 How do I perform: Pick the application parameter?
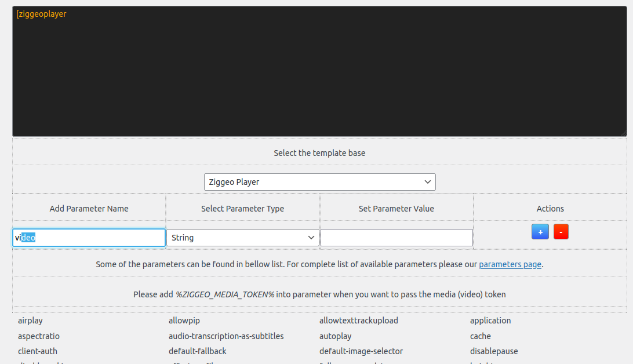point(490,321)
